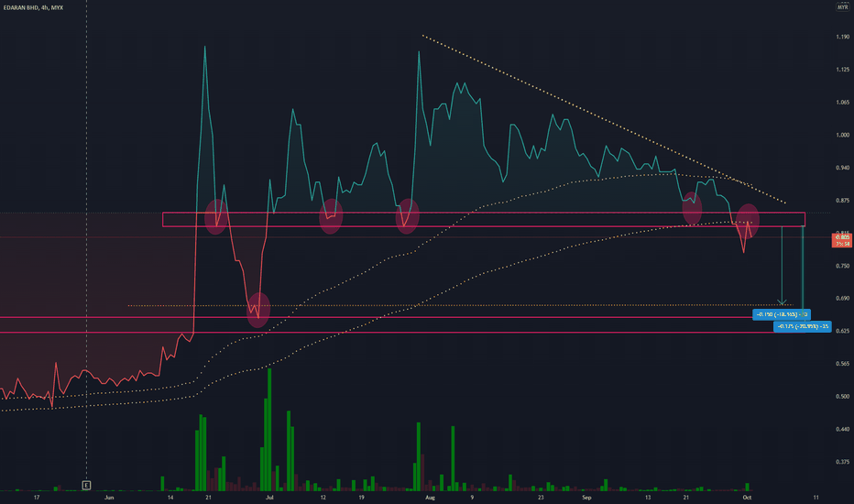
Task: Click the Aug date label on time axis
Action: pyautogui.click(x=431, y=498)
